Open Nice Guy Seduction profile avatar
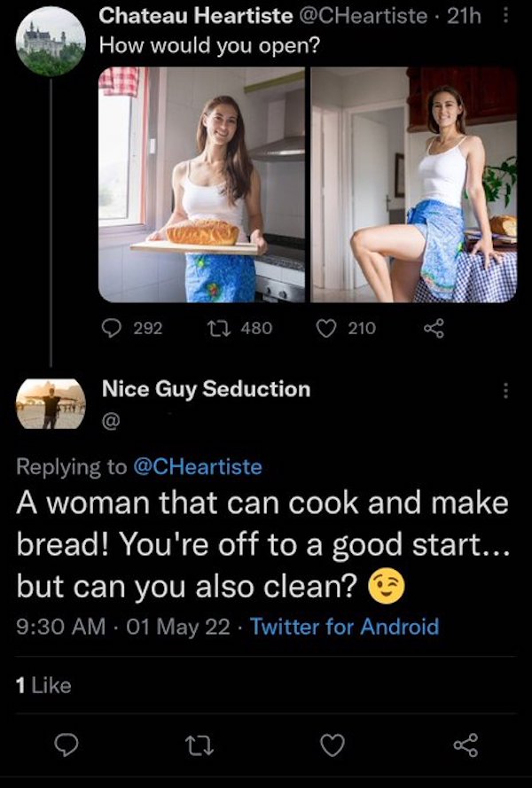The height and width of the screenshot is (788, 532). [51, 404]
